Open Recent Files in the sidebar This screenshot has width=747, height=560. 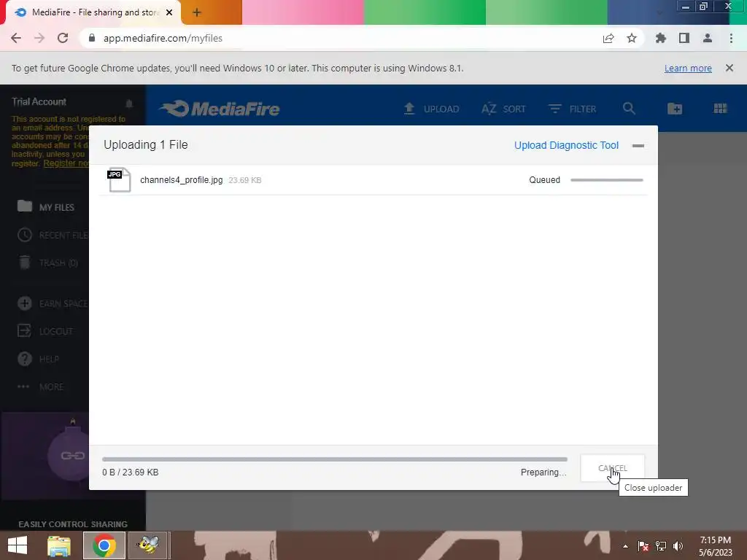[53, 236]
